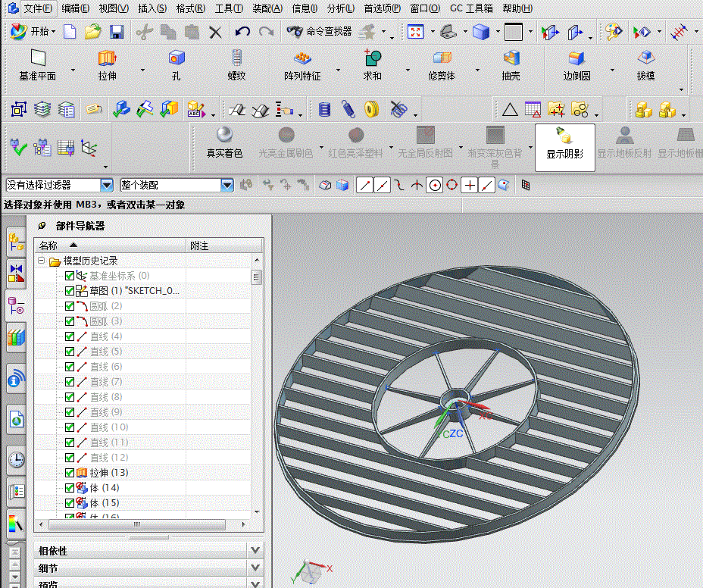Collapse the 模型历史记录 tree node

point(41,260)
